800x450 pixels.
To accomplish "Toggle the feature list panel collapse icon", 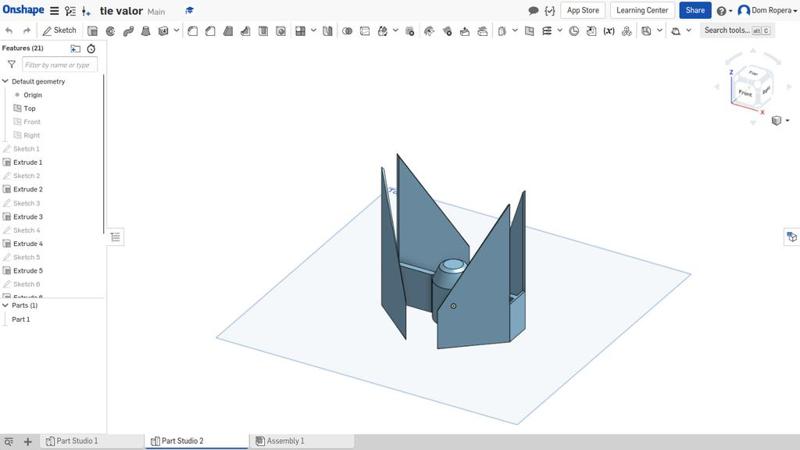I will point(116,237).
